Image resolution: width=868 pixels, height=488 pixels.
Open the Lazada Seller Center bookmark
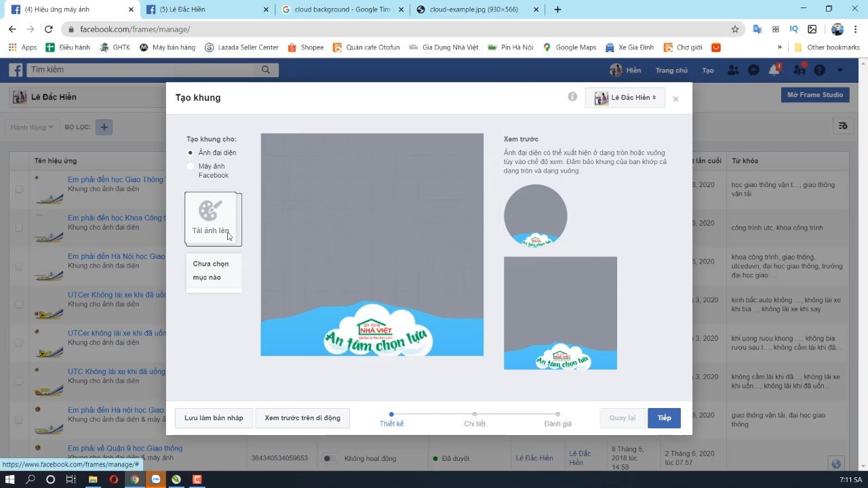point(242,47)
